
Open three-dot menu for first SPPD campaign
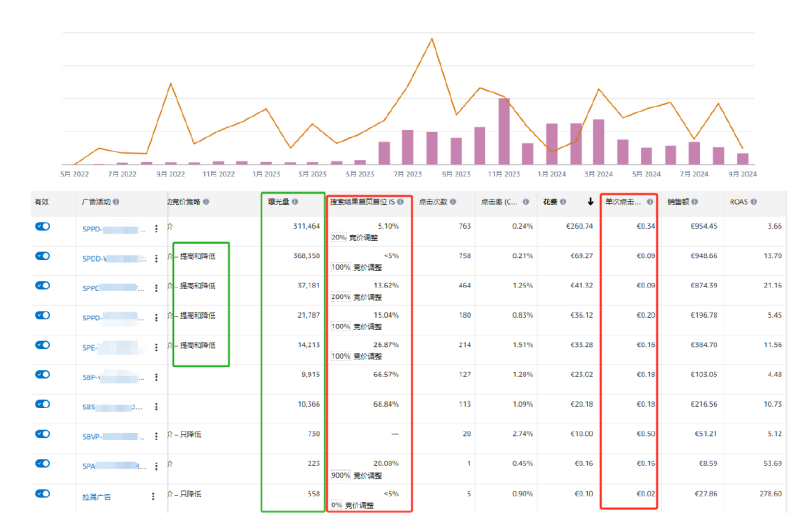(x=156, y=229)
